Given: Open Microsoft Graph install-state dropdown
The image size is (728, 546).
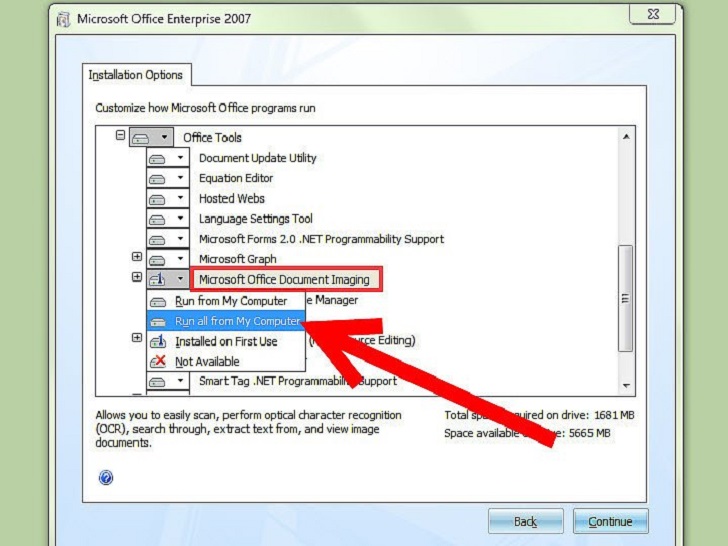Looking at the screenshot, I should 168,259.
